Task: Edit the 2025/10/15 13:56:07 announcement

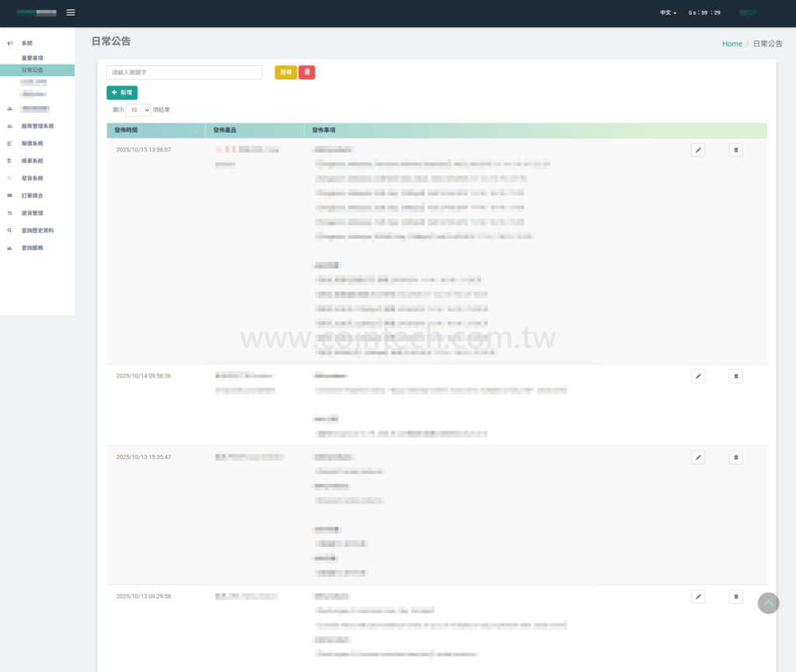Action: pyautogui.click(x=698, y=151)
